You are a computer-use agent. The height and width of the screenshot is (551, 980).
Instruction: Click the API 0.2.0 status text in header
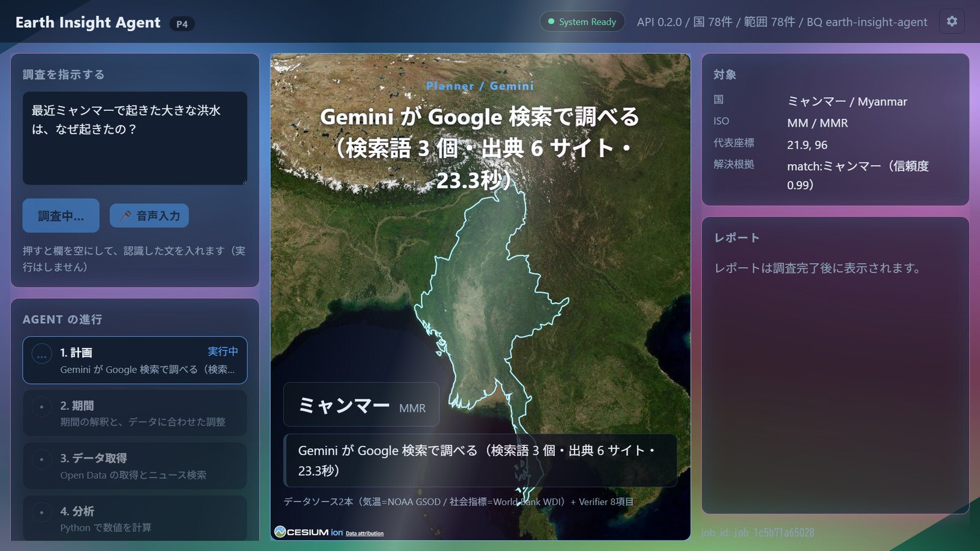pyautogui.click(x=782, y=22)
